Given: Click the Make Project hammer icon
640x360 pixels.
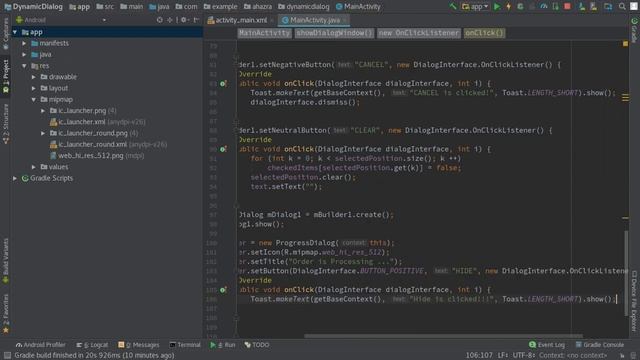Looking at the screenshot, I should click(x=453, y=7).
